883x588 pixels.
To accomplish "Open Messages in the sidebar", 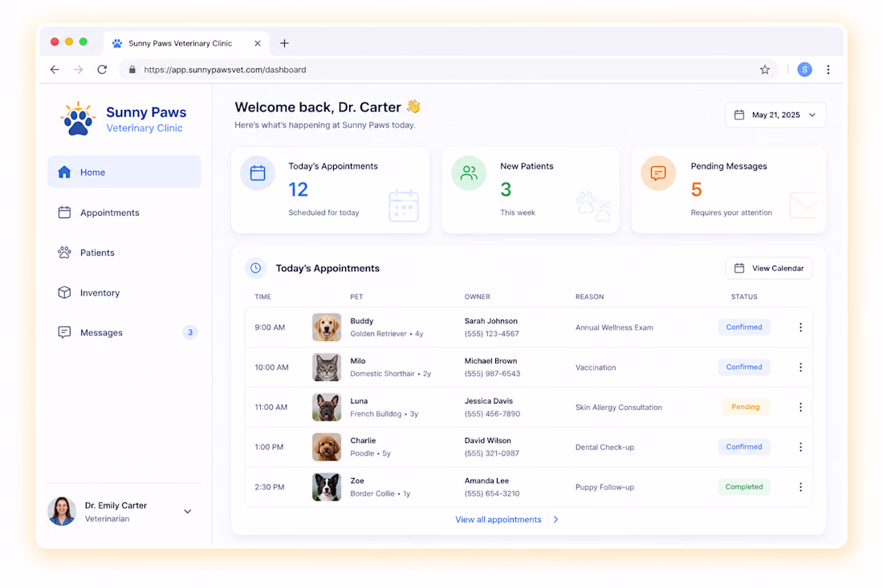I will pos(124,333).
